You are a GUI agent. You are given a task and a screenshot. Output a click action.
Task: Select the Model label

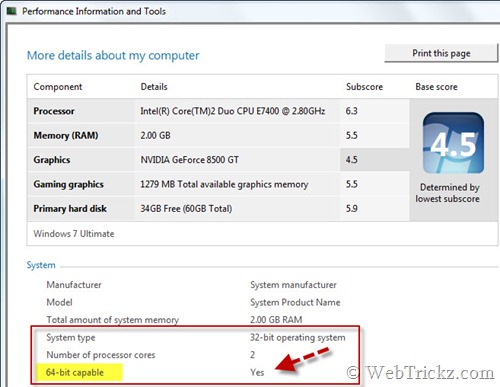(59, 302)
